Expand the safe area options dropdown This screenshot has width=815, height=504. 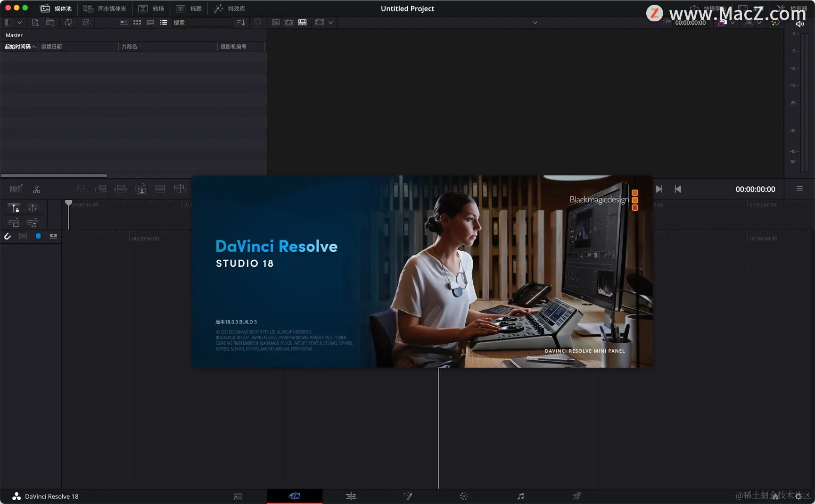pyautogui.click(x=331, y=22)
